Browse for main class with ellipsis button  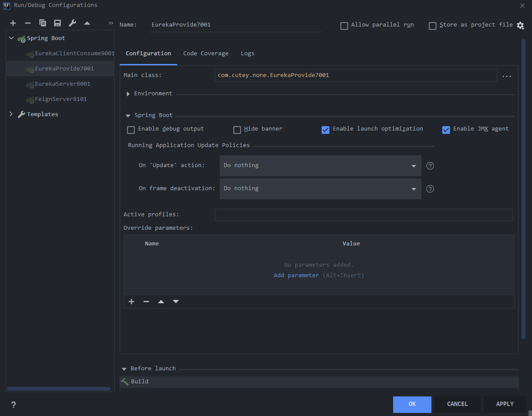coord(507,76)
